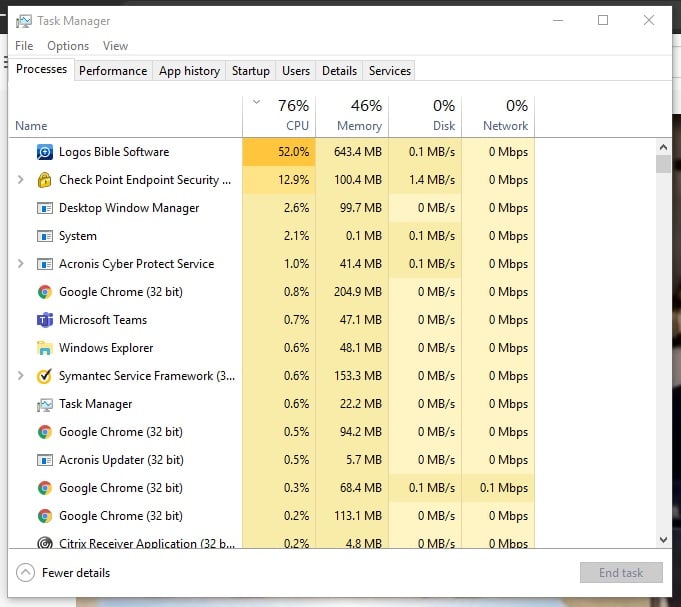
Task: Click the sort arrow above CPU column
Action: click(x=257, y=102)
